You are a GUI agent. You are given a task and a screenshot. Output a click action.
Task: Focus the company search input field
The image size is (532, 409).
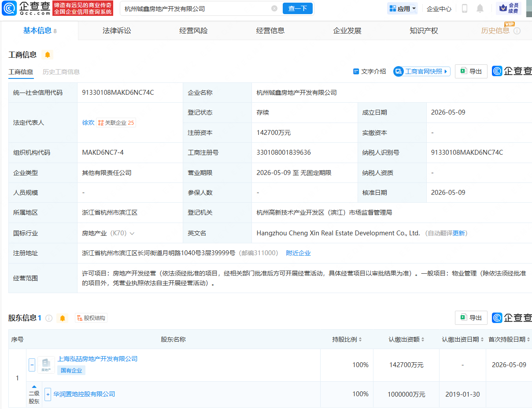tap(196, 8)
